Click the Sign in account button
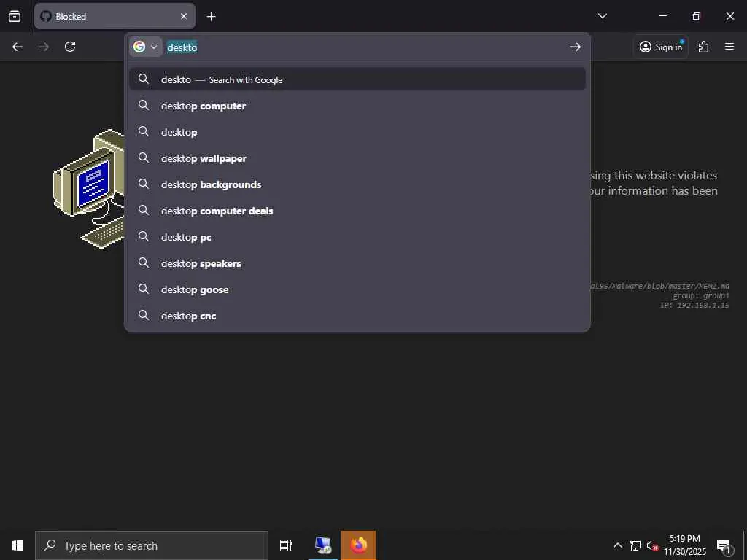The width and height of the screenshot is (747, 560). point(661,47)
